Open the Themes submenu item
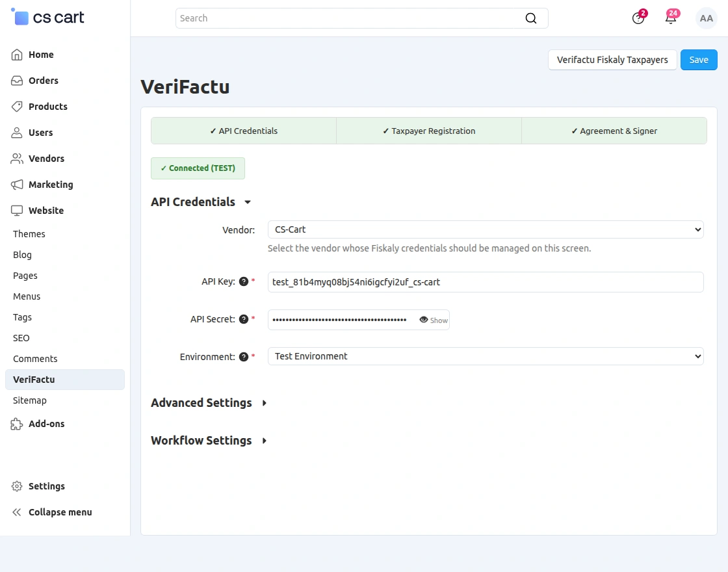 pyautogui.click(x=29, y=234)
